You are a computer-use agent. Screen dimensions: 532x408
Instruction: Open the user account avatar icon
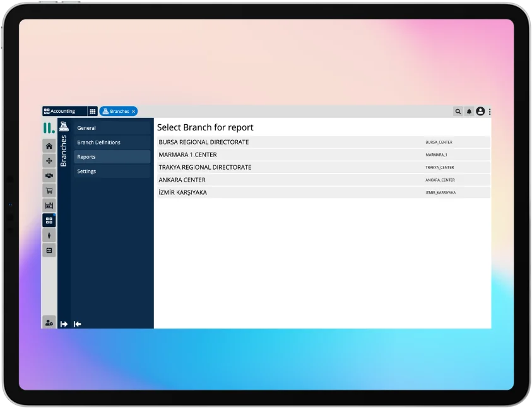[x=480, y=112]
